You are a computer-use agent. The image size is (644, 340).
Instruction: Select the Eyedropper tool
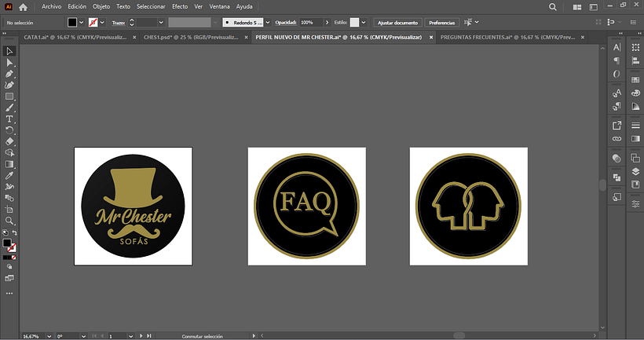(x=9, y=175)
